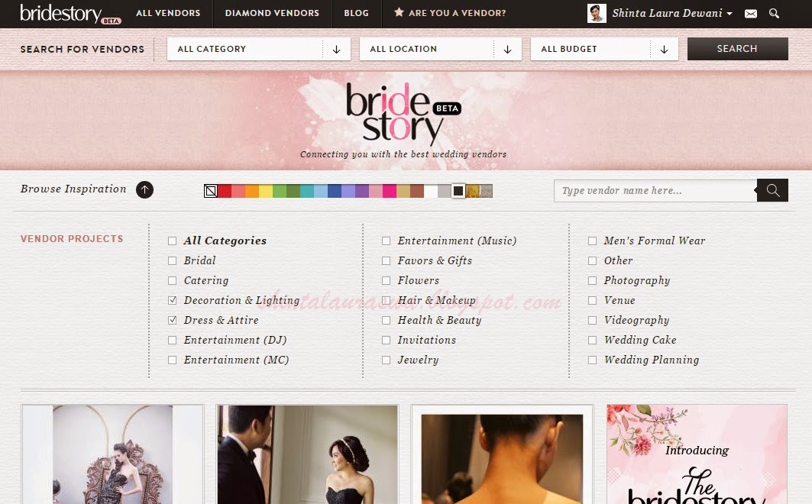This screenshot has height=504, width=812.
Task: Check the Flowers checkbox
Action: coord(386,280)
